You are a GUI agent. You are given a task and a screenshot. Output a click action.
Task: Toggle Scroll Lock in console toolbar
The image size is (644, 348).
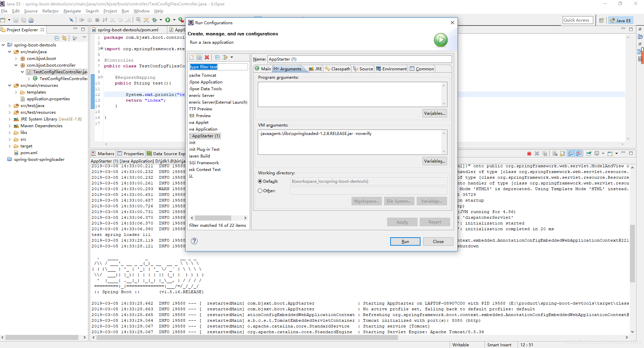point(562,154)
